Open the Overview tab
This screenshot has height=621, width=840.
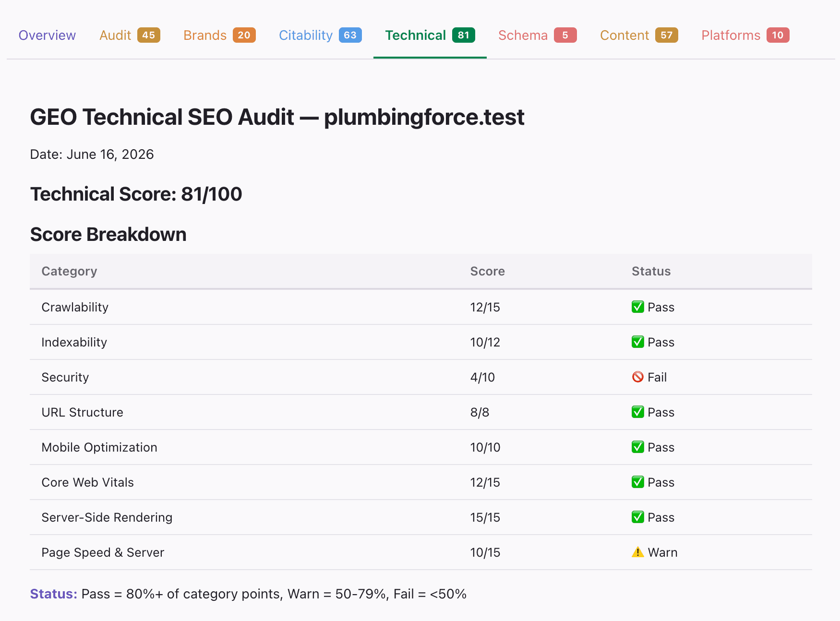(47, 35)
